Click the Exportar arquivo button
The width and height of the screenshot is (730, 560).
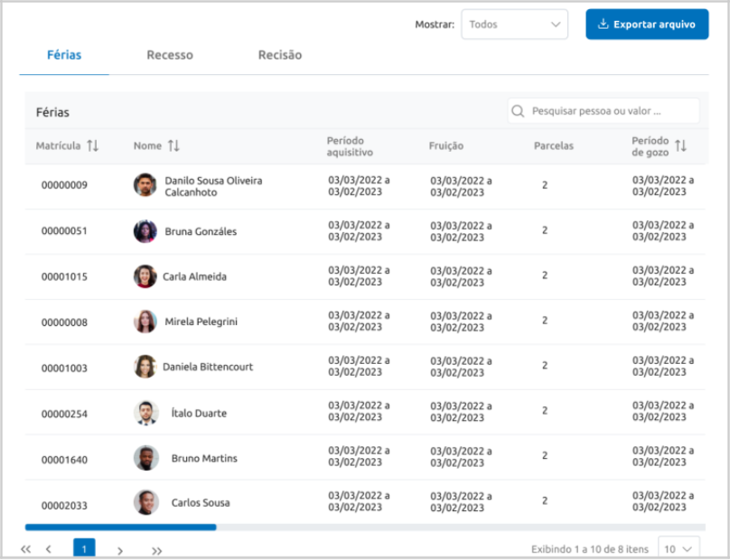[647, 24]
